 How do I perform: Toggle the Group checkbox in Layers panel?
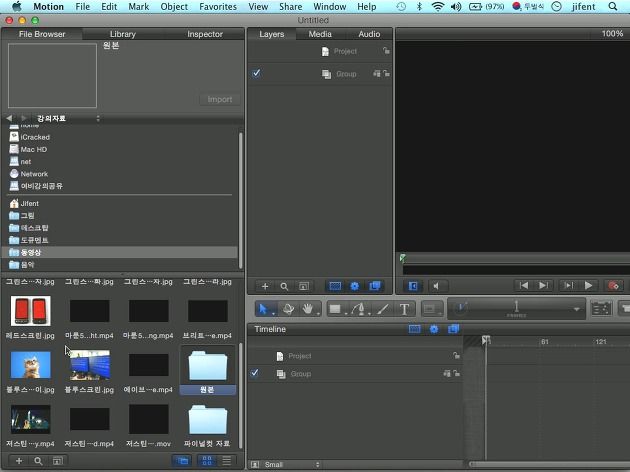[256, 73]
